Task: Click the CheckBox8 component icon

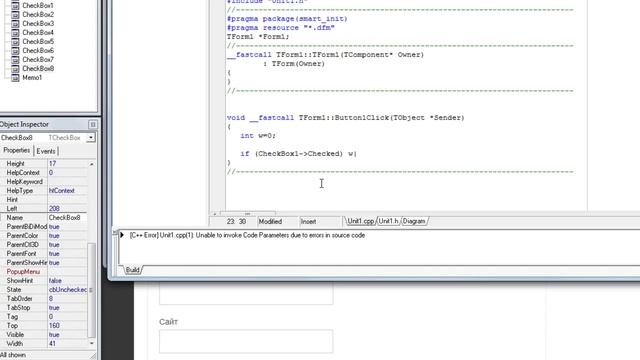Action: point(15,69)
